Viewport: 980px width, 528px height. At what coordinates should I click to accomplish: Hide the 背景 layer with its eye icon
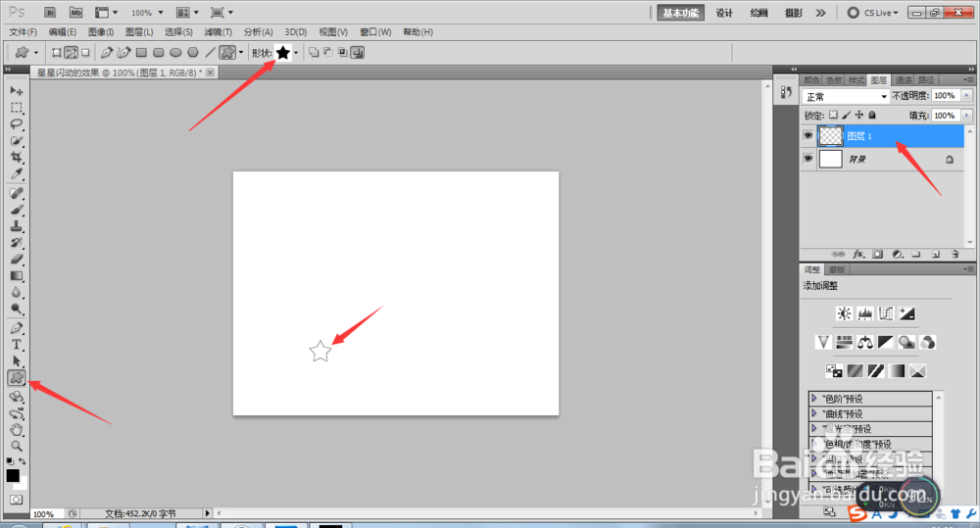coord(808,159)
